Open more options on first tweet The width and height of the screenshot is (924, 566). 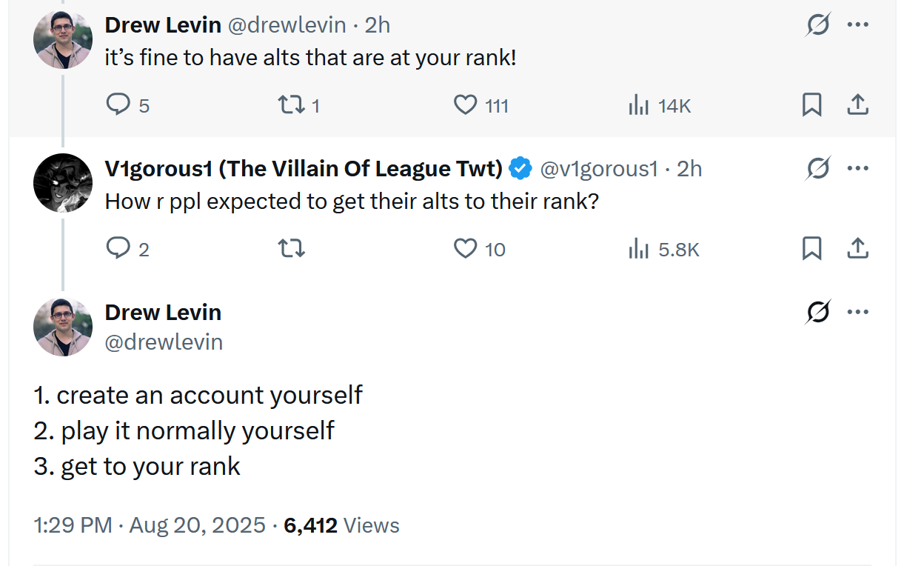tap(857, 25)
